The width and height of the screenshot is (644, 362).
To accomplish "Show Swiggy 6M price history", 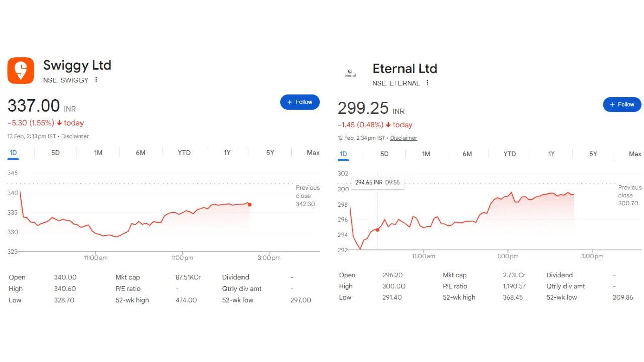I will tap(141, 153).
